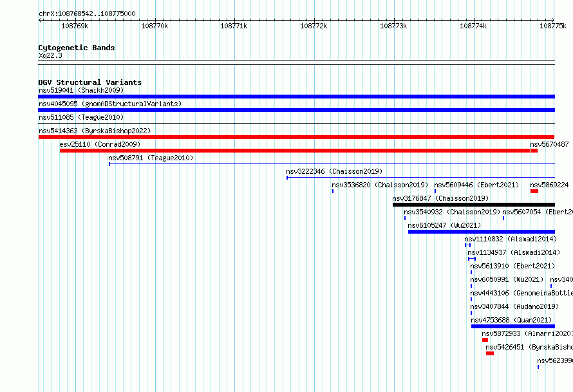The height and width of the screenshot is (392, 573).
Task: Click the Cytogenetic Bands track title
Action: click(77, 48)
